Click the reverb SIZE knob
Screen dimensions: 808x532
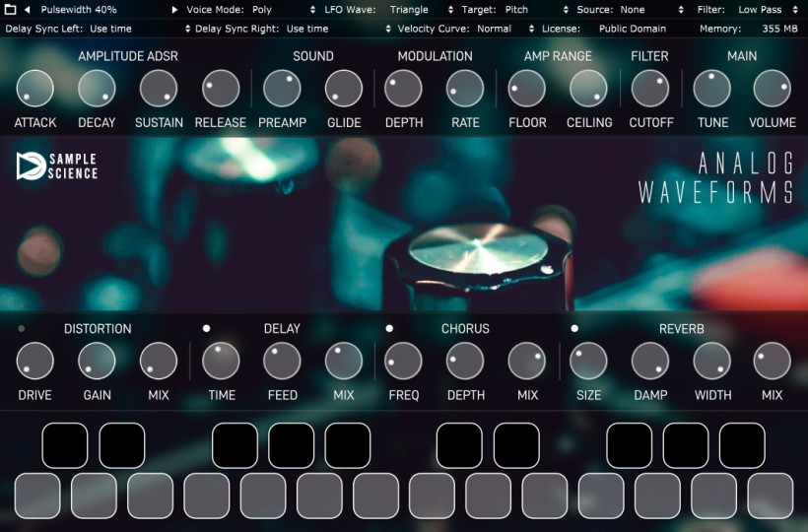click(x=588, y=361)
